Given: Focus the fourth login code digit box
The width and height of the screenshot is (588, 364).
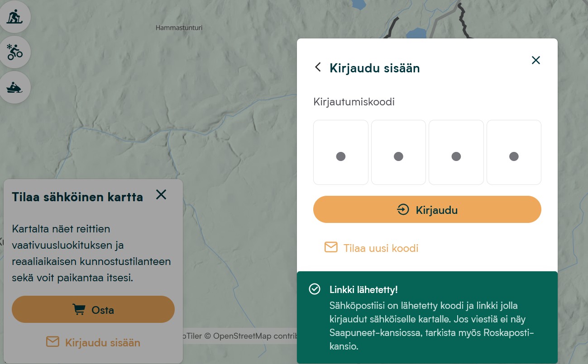Looking at the screenshot, I should [x=514, y=152].
